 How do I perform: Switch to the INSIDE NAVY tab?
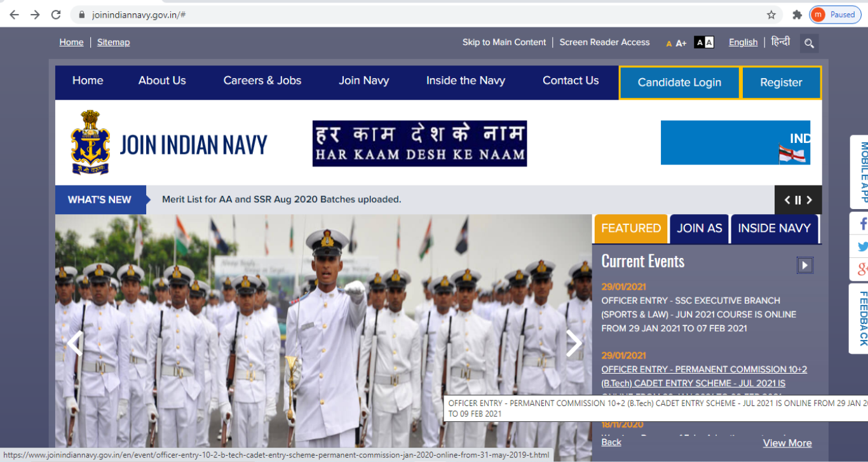coord(774,228)
